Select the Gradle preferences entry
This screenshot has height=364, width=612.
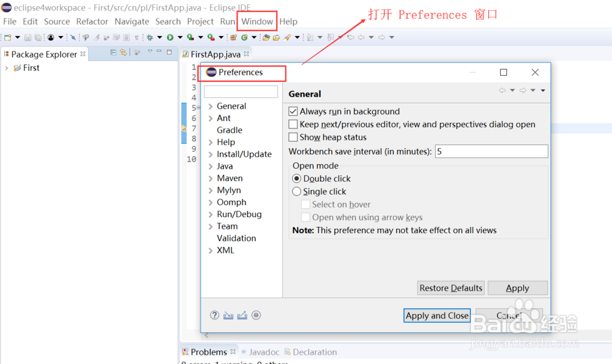[229, 130]
